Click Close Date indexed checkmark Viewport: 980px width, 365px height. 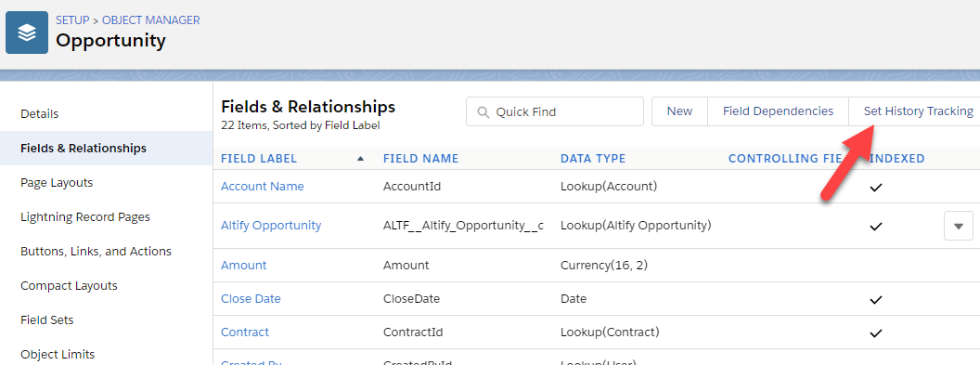(x=876, y=299)
